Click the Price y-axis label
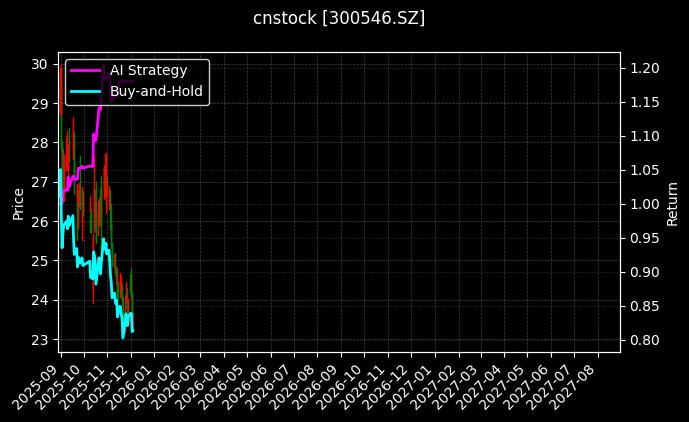Image resolution: width=689 pixels, height=422 pixels. 18,202
